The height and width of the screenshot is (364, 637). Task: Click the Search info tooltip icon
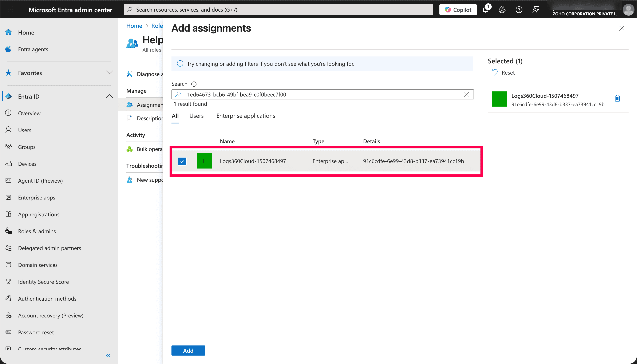(194, 84)
